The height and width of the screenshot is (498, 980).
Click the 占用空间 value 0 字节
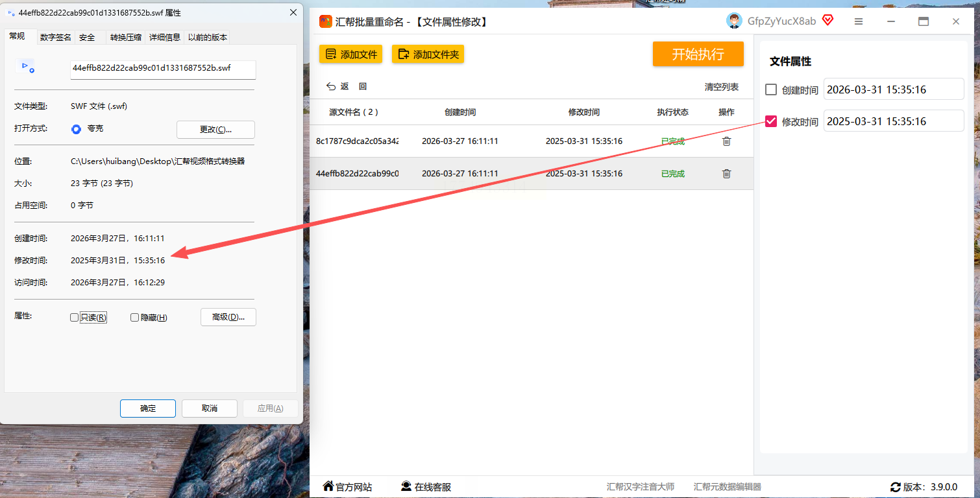[x=82, y=206]
